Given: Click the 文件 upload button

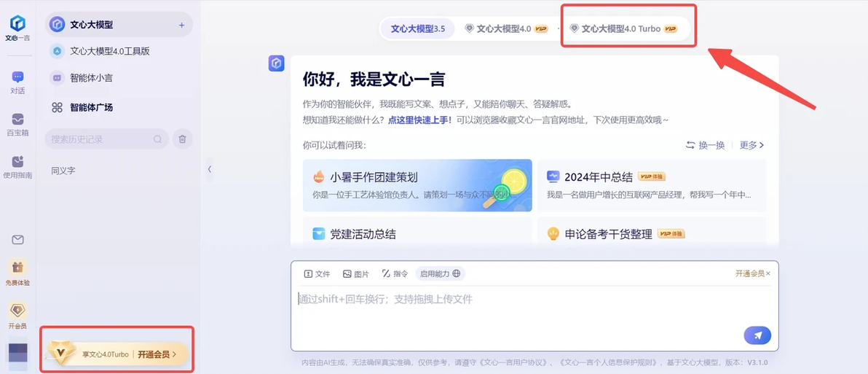Looking at the screenshot, I should 317,273.
